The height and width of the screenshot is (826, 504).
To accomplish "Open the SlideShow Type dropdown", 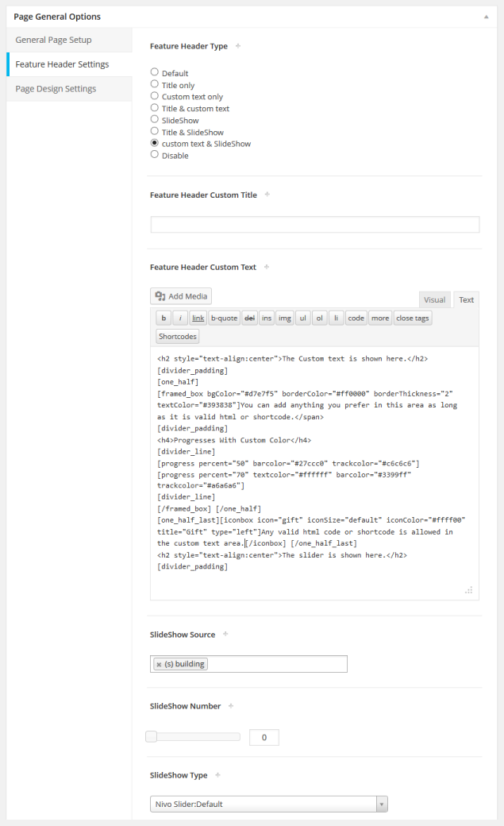I will (269, 804).
